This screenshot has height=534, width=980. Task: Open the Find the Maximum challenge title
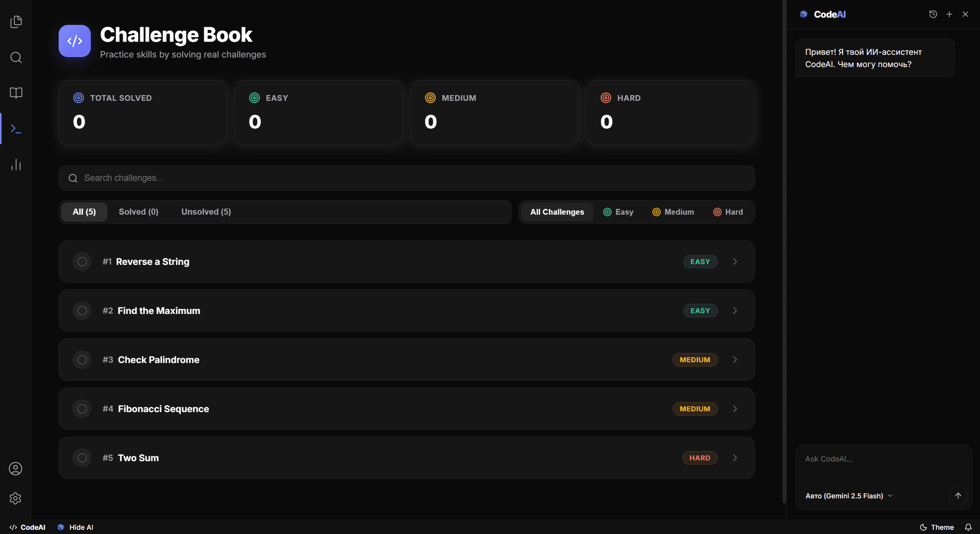point(159,311)
